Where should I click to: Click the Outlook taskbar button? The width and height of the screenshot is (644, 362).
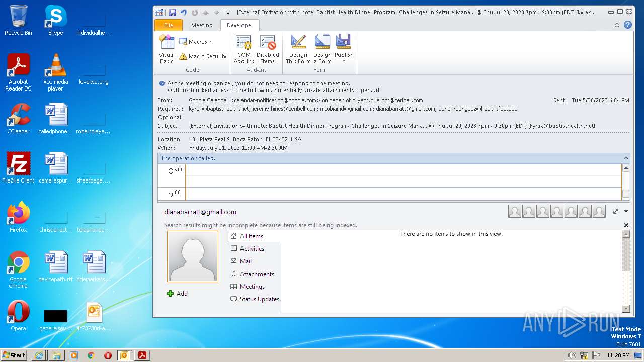click(x=125, y=355)
